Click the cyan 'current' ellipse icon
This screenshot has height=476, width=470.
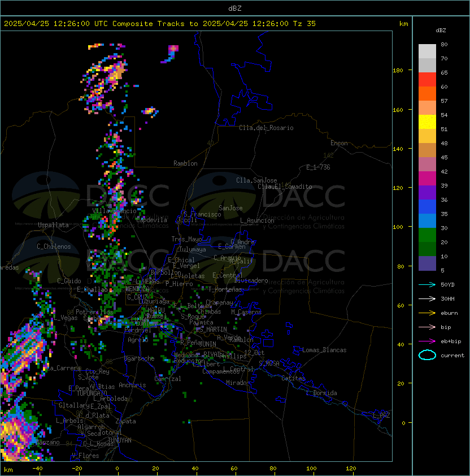point(427,355)
